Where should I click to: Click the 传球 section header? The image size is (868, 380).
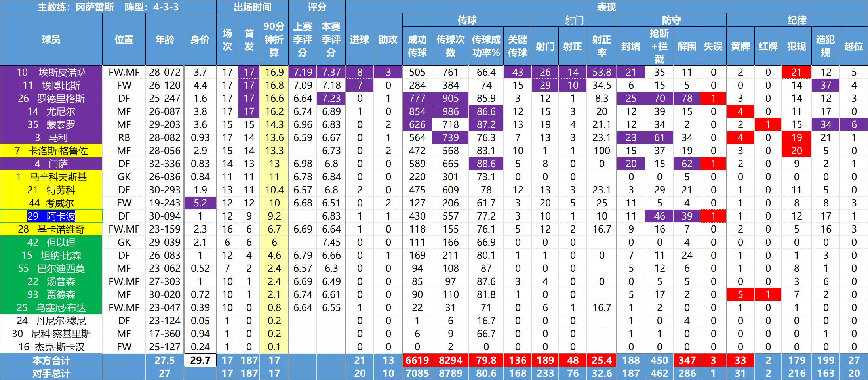pos(467,20)
